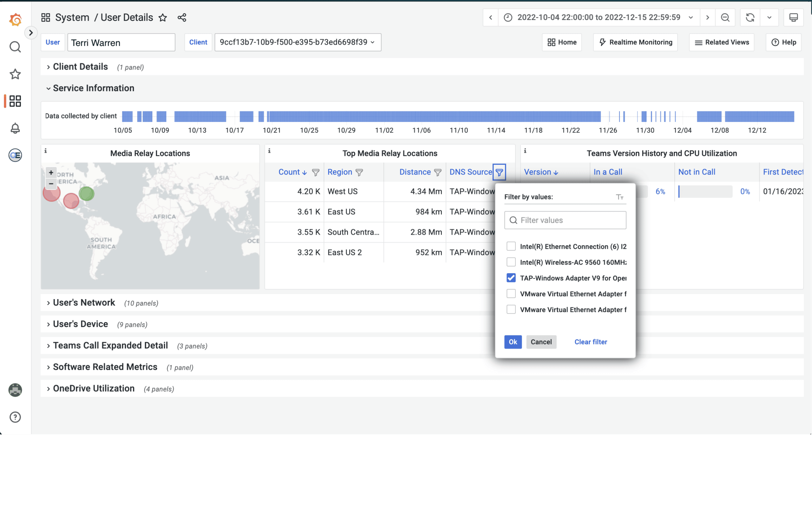
Task: Open the Related Views menu
Action: point(721,42)
